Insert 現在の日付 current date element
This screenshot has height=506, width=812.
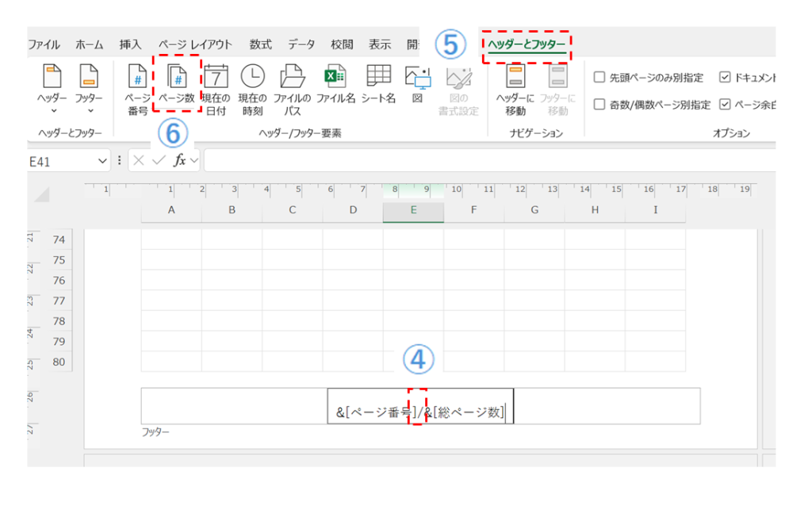pos(216,87)
